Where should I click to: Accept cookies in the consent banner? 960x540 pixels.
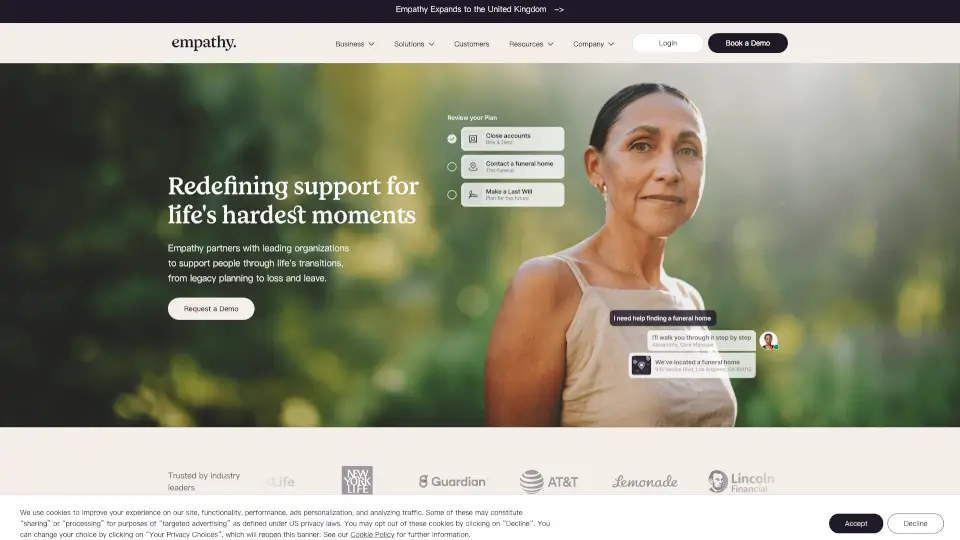click(856, 523)
